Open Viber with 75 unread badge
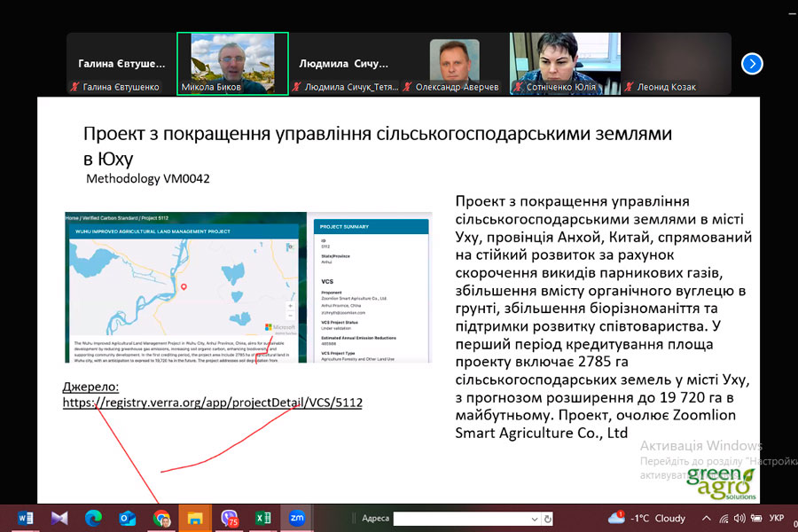 [x=230, y=518]
